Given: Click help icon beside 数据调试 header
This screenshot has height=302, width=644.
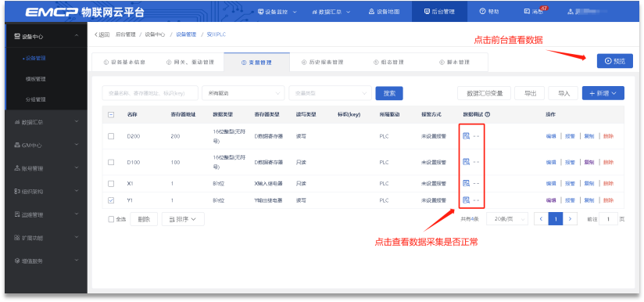Looking at the screenshot, I should click(x=488, y=115).
